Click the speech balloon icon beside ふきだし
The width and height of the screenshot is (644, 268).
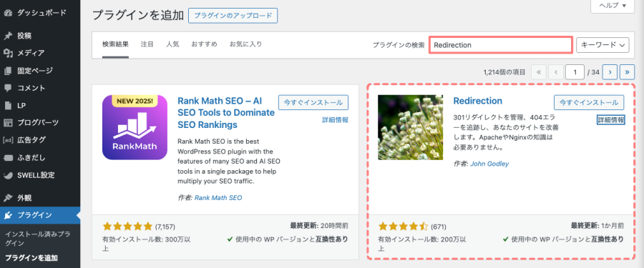pos(8,158)
